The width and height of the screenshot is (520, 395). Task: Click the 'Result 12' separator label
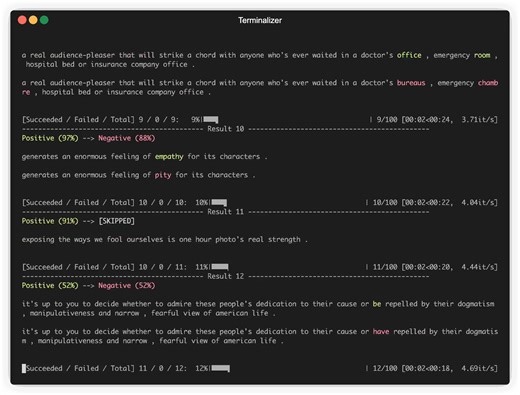click(x=226, y=276)
